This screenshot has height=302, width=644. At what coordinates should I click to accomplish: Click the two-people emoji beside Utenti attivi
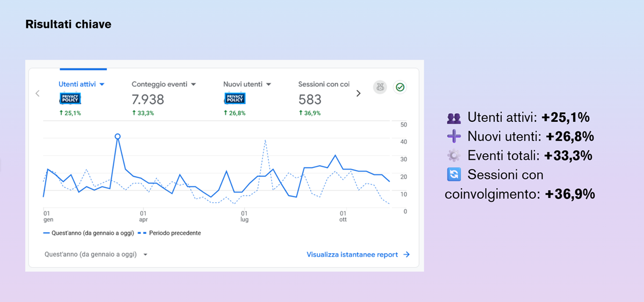pyautogui.click(x=454, y=118)
